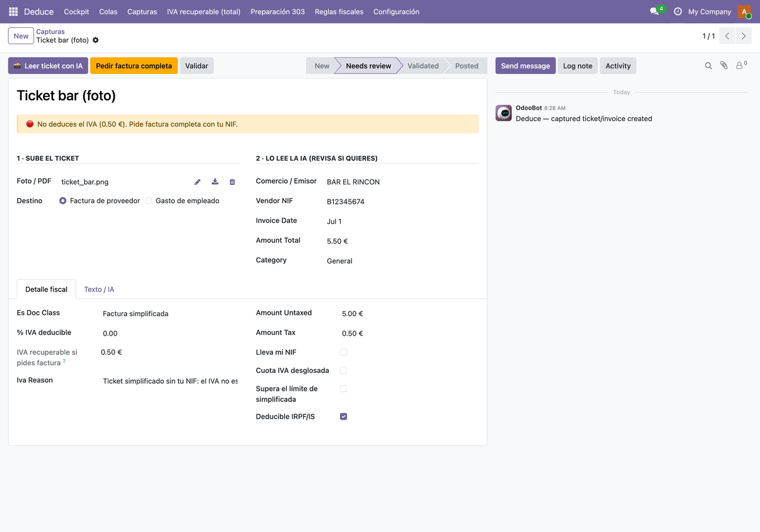Click the gear icon next to Ticket bar (foto)
The width and height of the screenshot is (760, 532).
click(96, 40)
